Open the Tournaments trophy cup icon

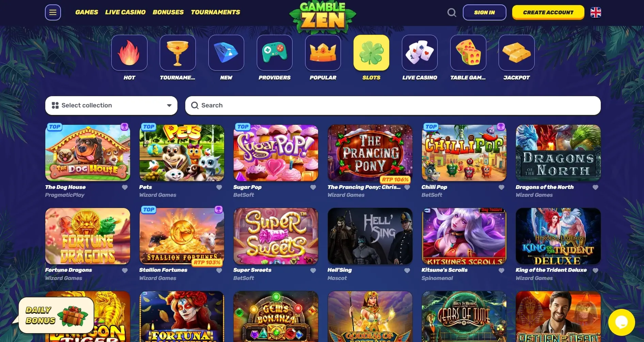click(178, 53)
